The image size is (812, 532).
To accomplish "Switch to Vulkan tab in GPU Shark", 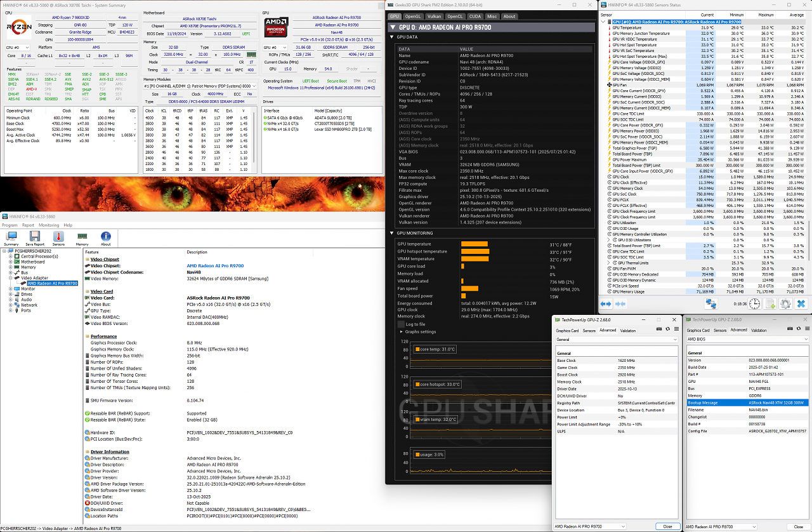I will tap(434, 16).
